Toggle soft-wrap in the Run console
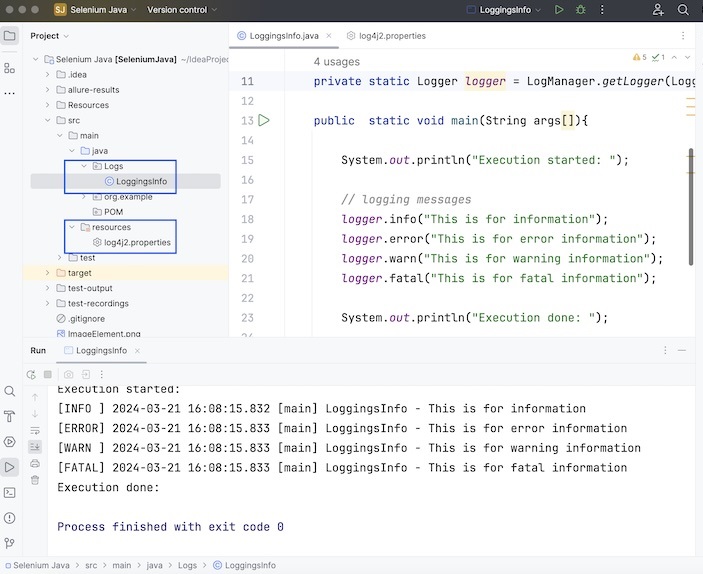This screenshot has height=574, width=703. 35,430
